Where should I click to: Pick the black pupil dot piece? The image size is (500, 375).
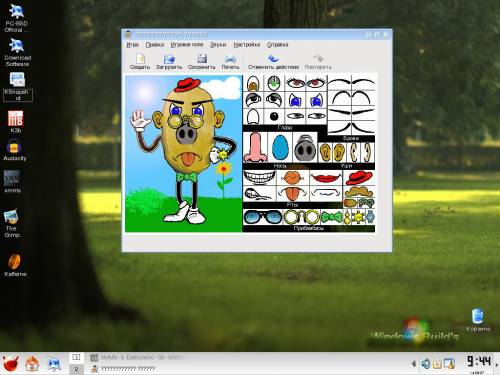[274, 116]
